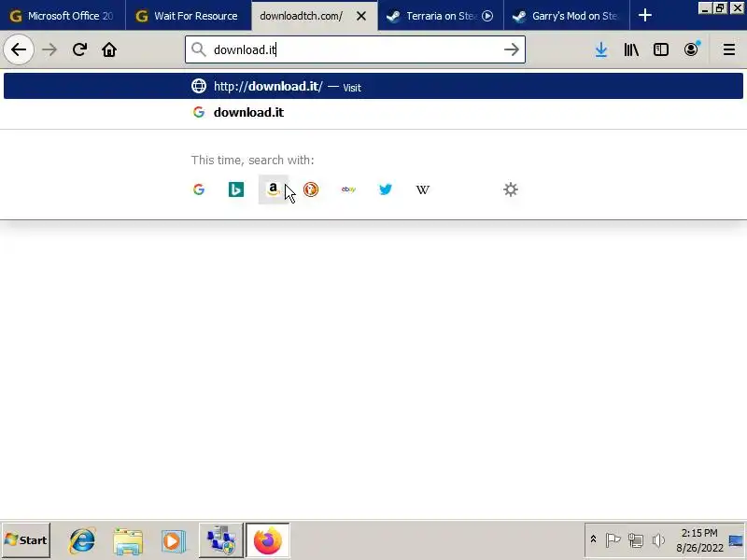The width and height of the screenshot is (747, 560).
Task: Click the forward navigation arrow
Action: (x=49, y=49)
